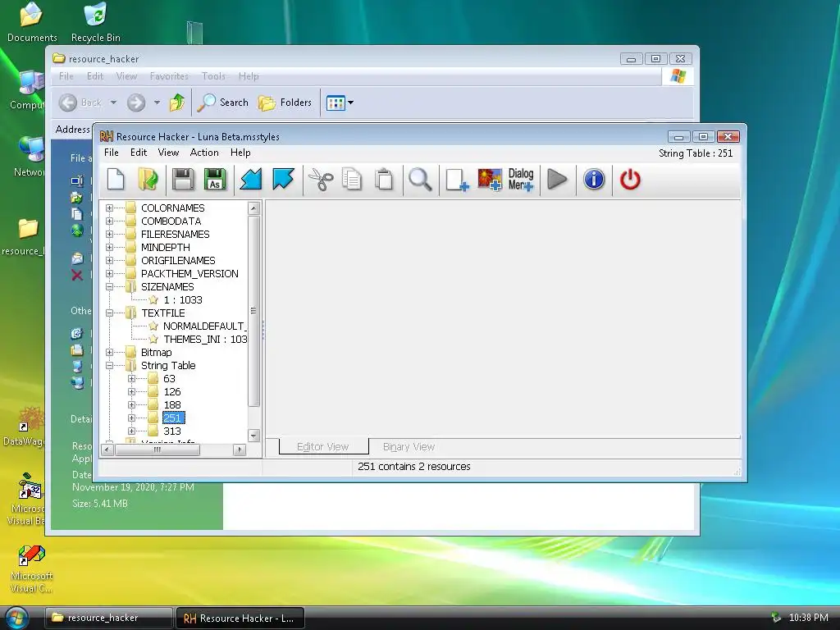The image size is (840, 630).
Task: Open the views dropdown arrow in explorer
Action: [x=351, y=103]
